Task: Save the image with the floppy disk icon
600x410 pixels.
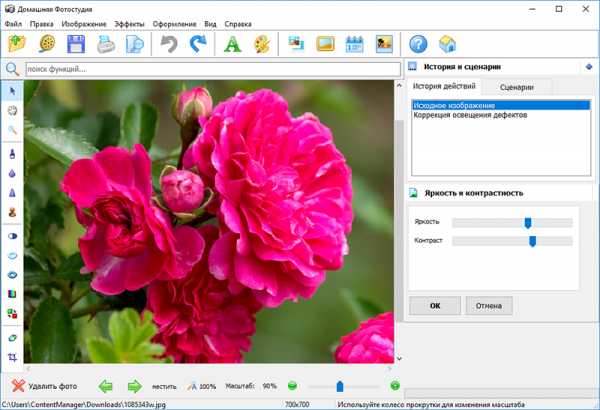Action: [x=76, y=44]
